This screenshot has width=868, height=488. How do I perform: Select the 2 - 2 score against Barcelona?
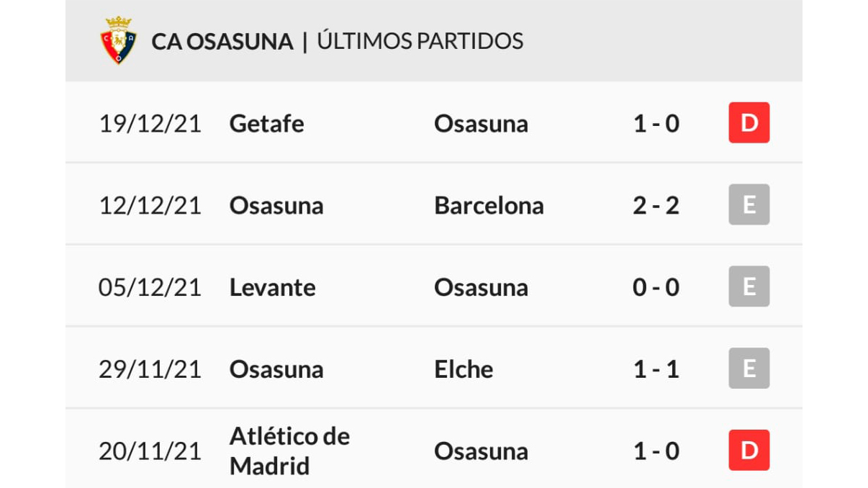pyautogui.click(x=656, y=206)
